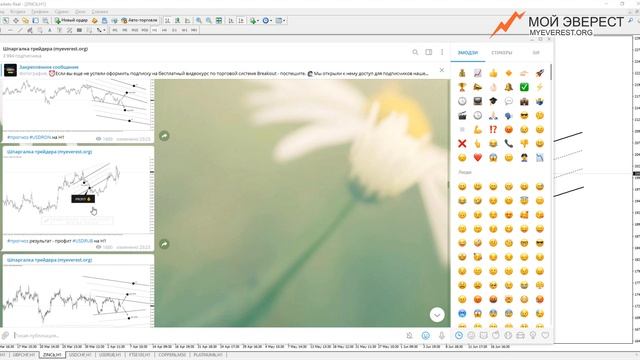Image resolution: width=640 pixels, height=360 pixels.
Task: Insert the thumbs up emoji
Action: coord(493,73)
